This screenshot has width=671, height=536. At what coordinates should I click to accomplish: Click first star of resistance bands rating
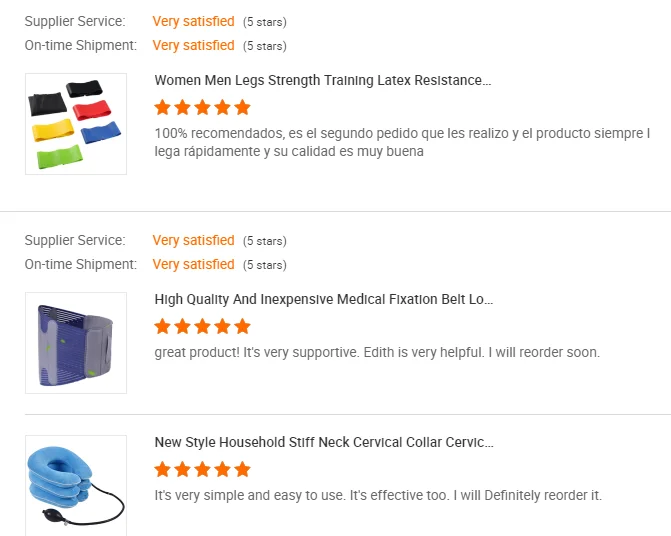pos(164,107)
